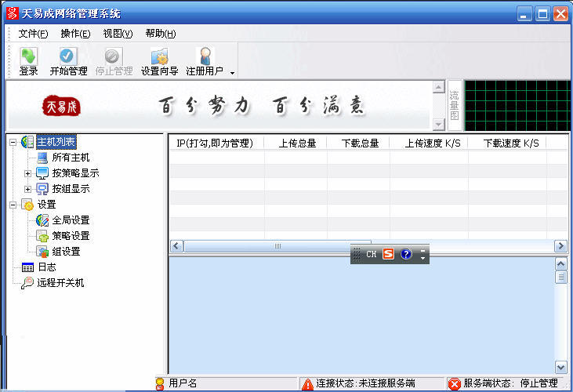Screen dimensions: 573x392
Task: Sort by 上传速度 K/S column header
Action: [429, 143]
